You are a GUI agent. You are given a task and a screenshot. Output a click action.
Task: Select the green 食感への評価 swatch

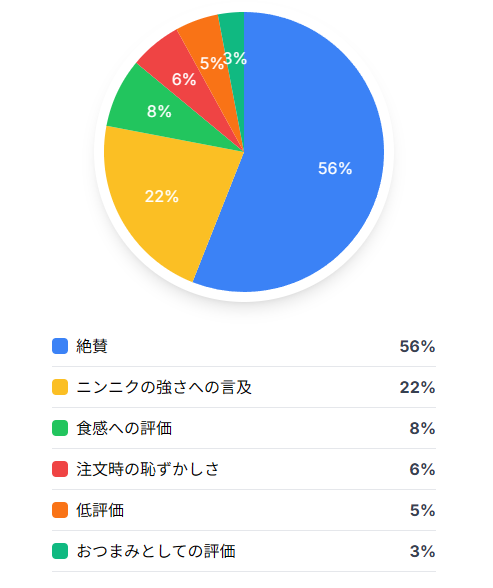(x=60, y=428)
